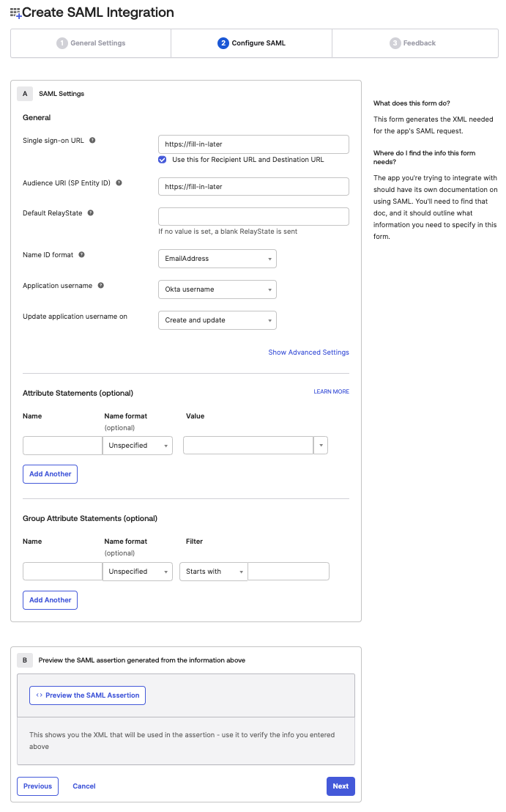Open the Name ID format dropdown
The height and width of the screenshot is (812, 506).
pos(217,259)
